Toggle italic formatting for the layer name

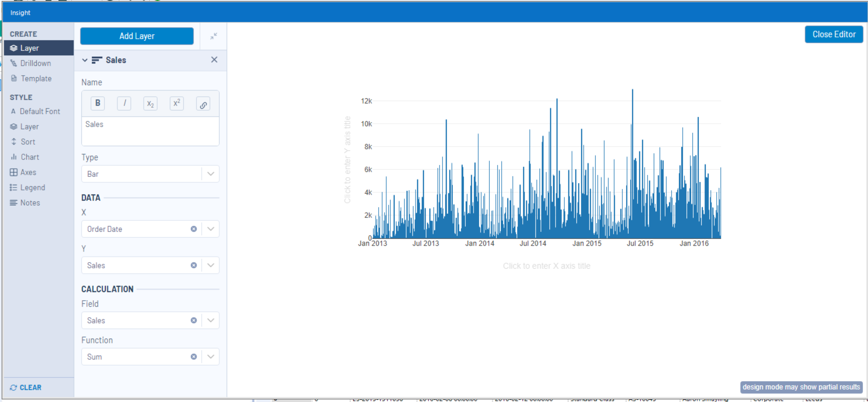coord(124,103)
